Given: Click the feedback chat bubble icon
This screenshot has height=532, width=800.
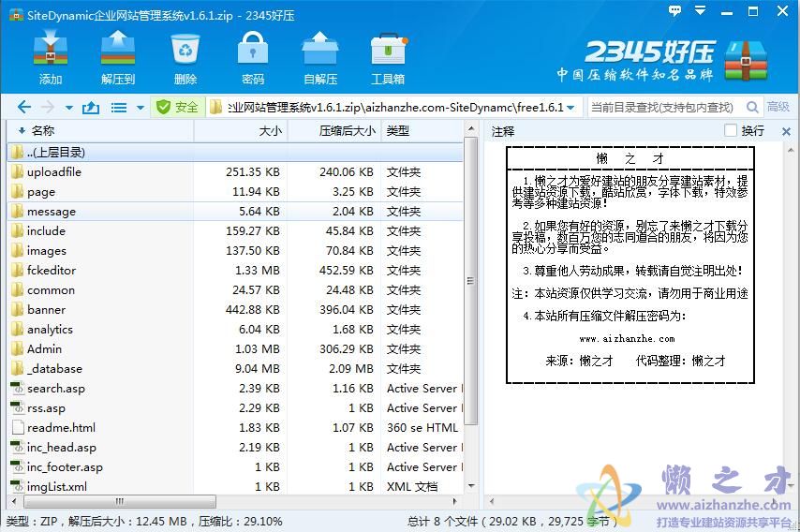Looking at the screenshot, I should point(674,10).
